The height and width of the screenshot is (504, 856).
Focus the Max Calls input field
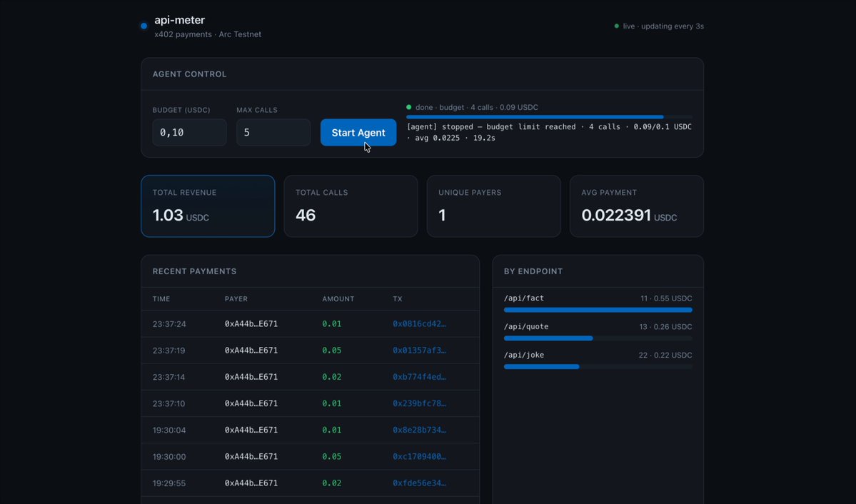(273, 132)
